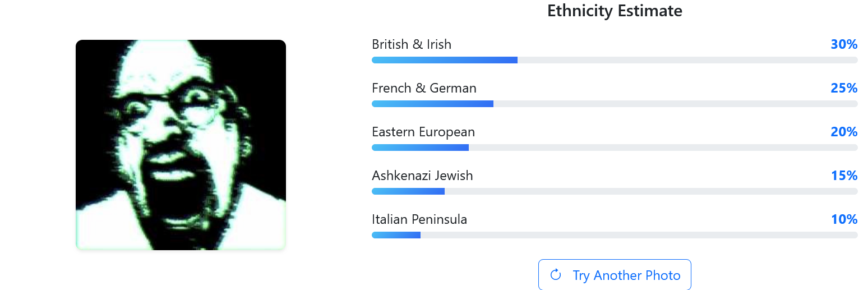This screenshot has height=290, width=868.
Task: Select the Eastern European label
Action: pyautogui.click(x=423, y=132)
